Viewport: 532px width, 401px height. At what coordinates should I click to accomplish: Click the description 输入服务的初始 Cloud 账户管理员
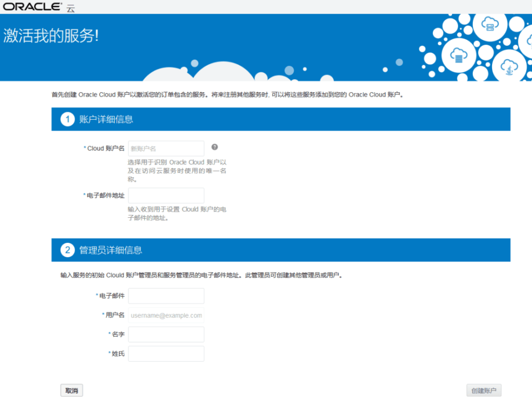pyautogui.click(x=202, y=275)
